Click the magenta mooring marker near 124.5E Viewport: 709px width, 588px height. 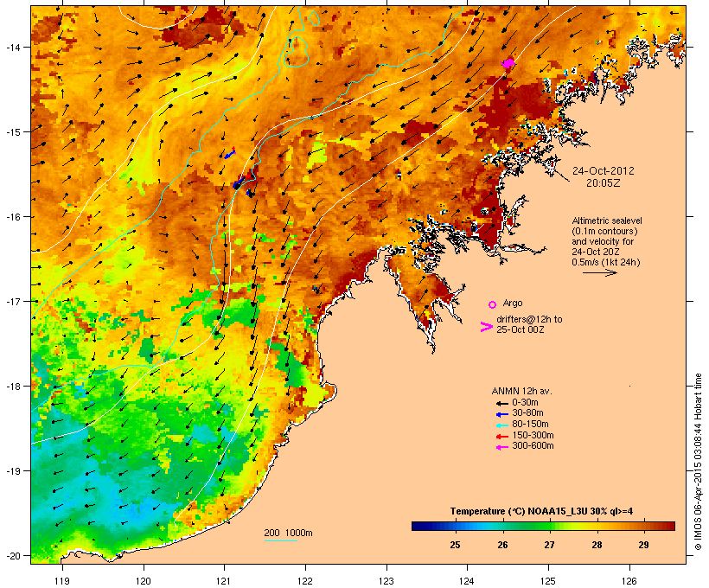(508, 63)
